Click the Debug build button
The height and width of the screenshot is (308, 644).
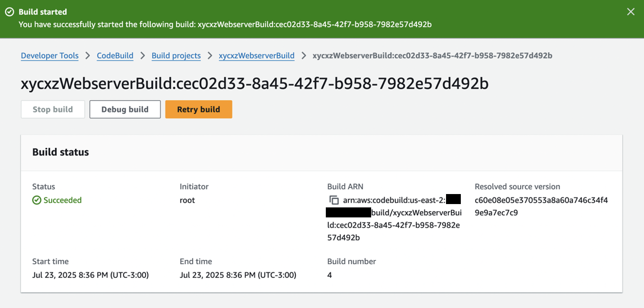125,109
